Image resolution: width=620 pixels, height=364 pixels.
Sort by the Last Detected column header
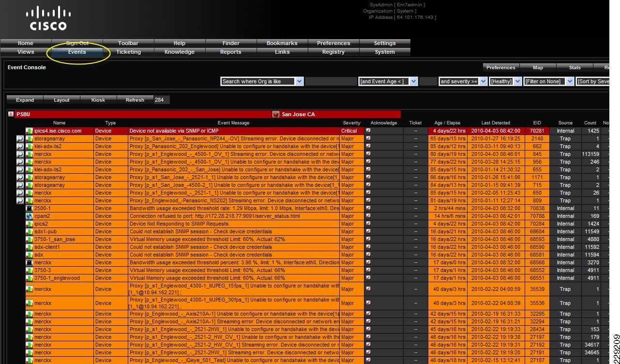click(496, 123)
